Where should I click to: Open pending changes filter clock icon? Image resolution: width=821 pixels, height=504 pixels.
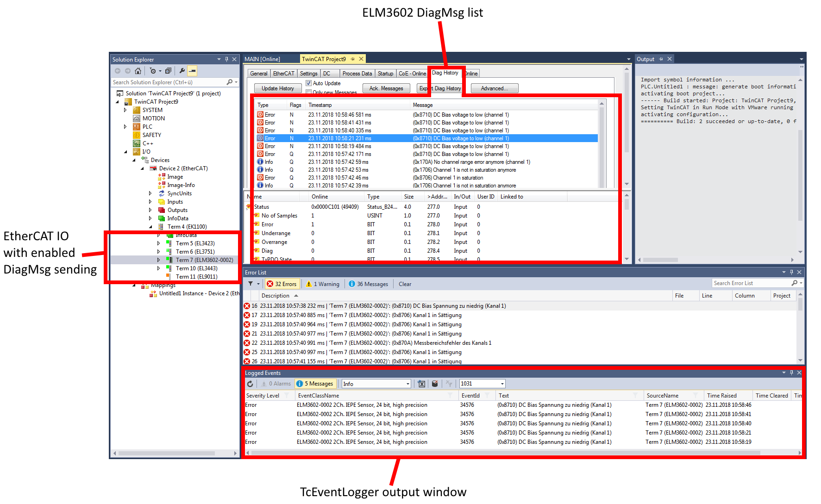(x=153, y=71)
